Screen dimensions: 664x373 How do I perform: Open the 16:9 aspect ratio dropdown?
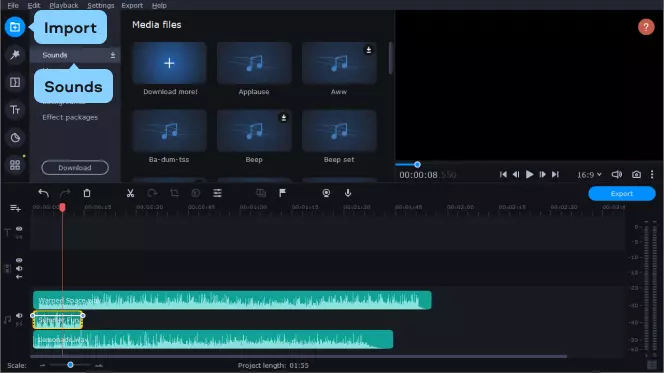[589, 174]
